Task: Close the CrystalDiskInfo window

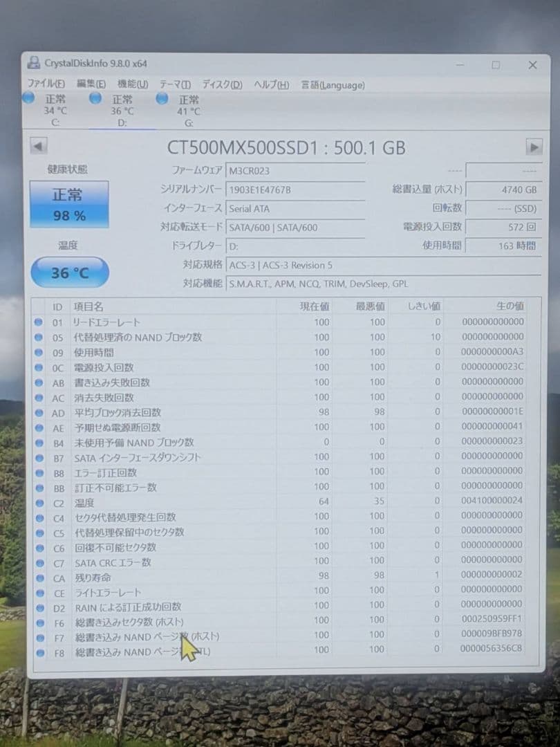Action: [x=532, y=65]
